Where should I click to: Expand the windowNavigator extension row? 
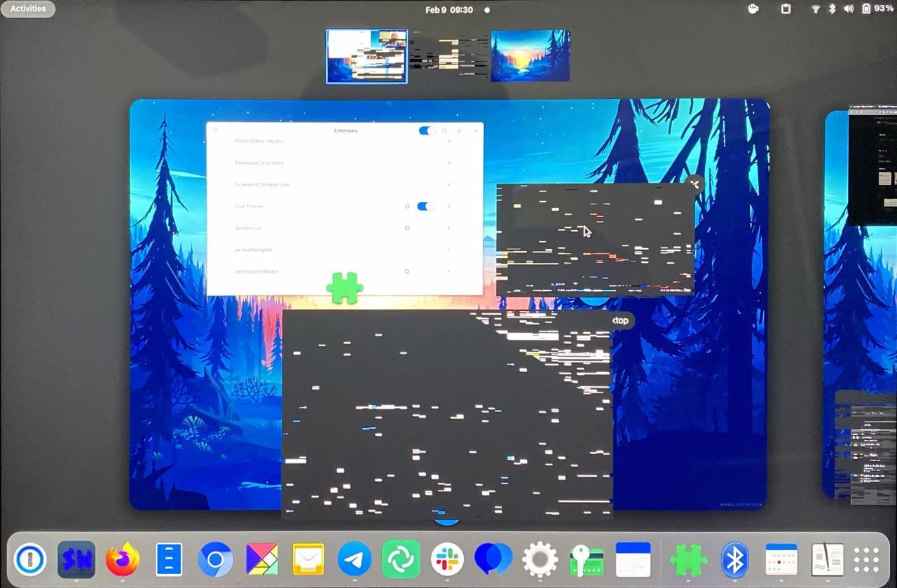tap(449, 249)
